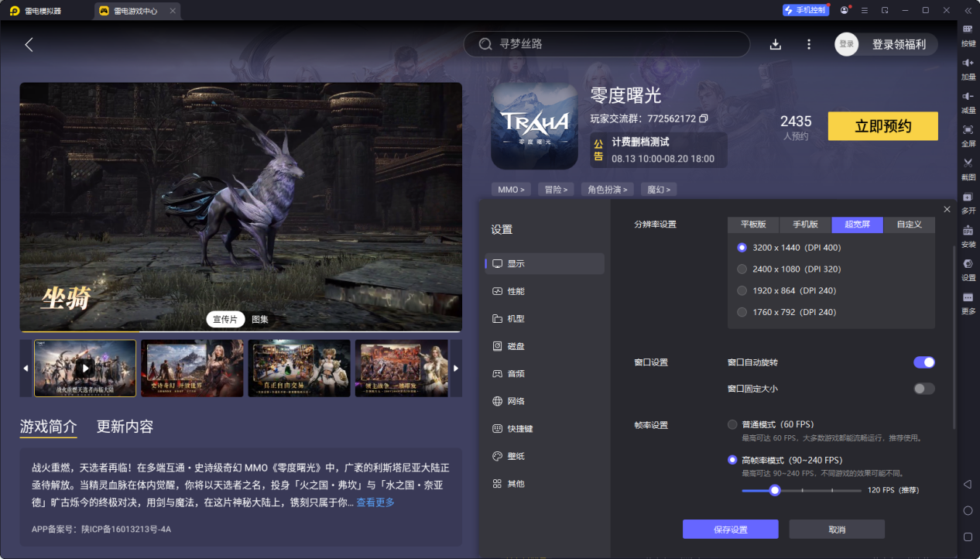Open the 音频 settings section
Image resolution: width=980 pixels, height=559 pixels.
tap(544, 374)
